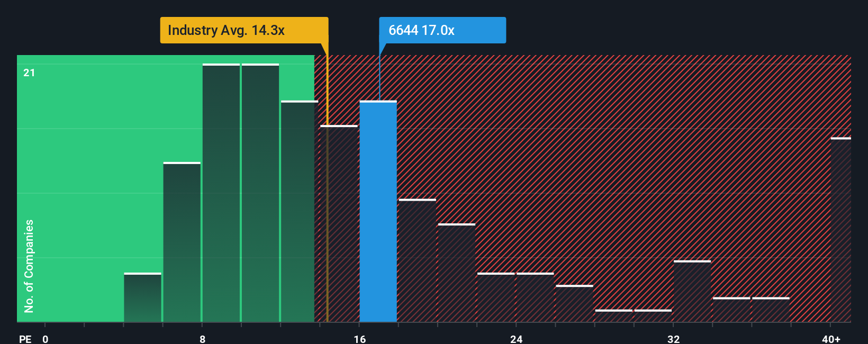
Task: Click the Industry Avg. 14.3x label
Action: [x=244, y=30]
